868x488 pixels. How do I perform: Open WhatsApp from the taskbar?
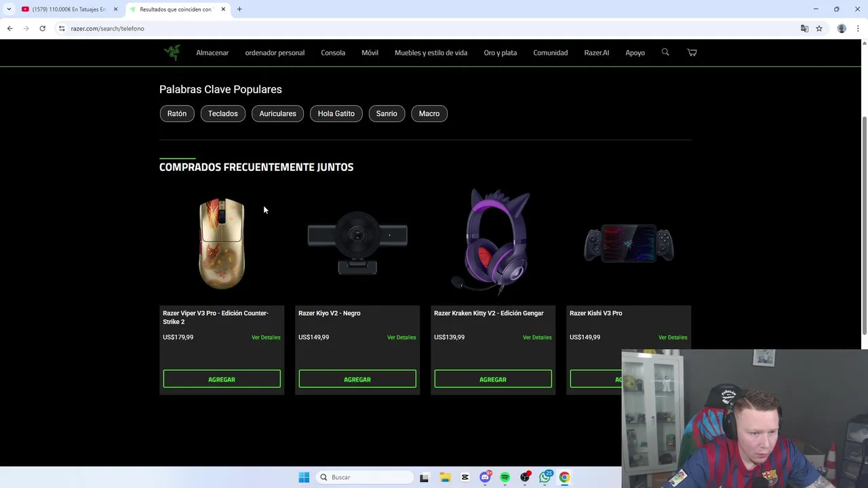pos(545,477)
